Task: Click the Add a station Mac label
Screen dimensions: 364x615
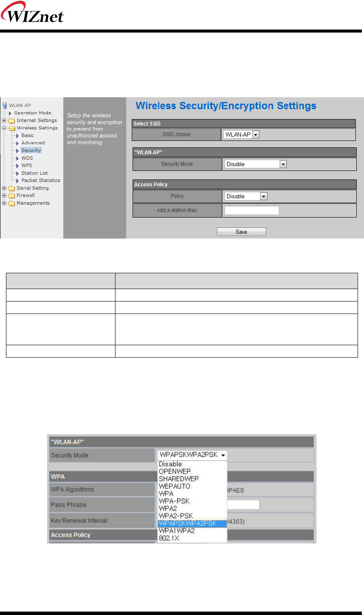Action: pyautogui.click(x=177, y=210)
